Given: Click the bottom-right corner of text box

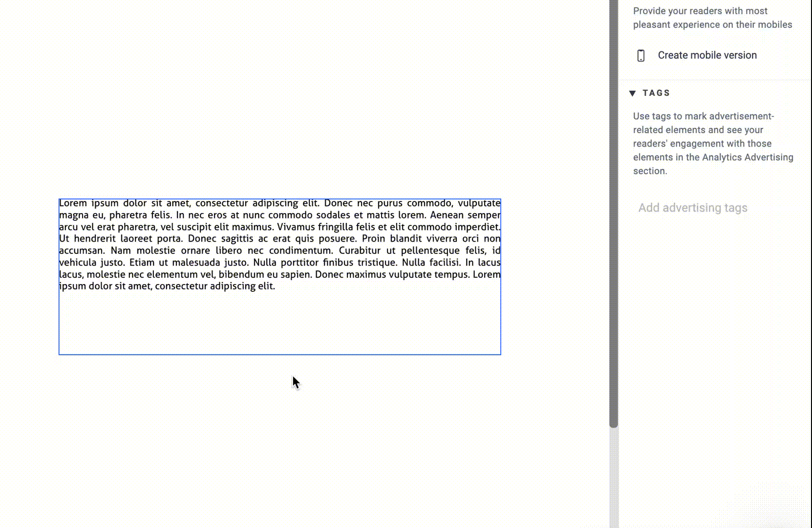Looking at the screenshot, I should 501,354.
